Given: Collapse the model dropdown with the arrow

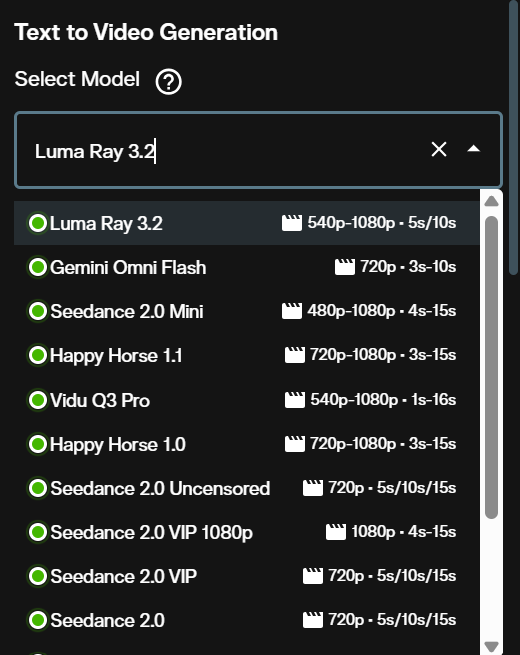Looking at the screenshot, I should pyautogui.click(x=473, y=149).
